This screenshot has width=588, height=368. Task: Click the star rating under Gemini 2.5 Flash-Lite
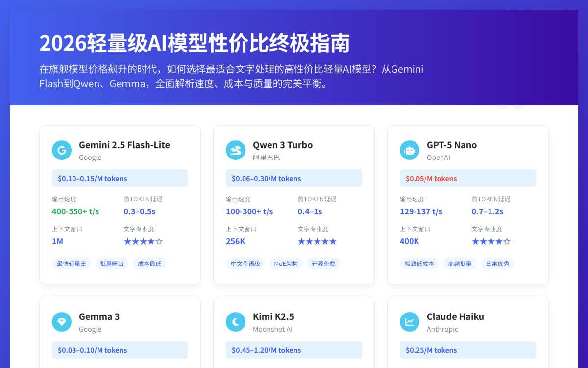(143, 241)
